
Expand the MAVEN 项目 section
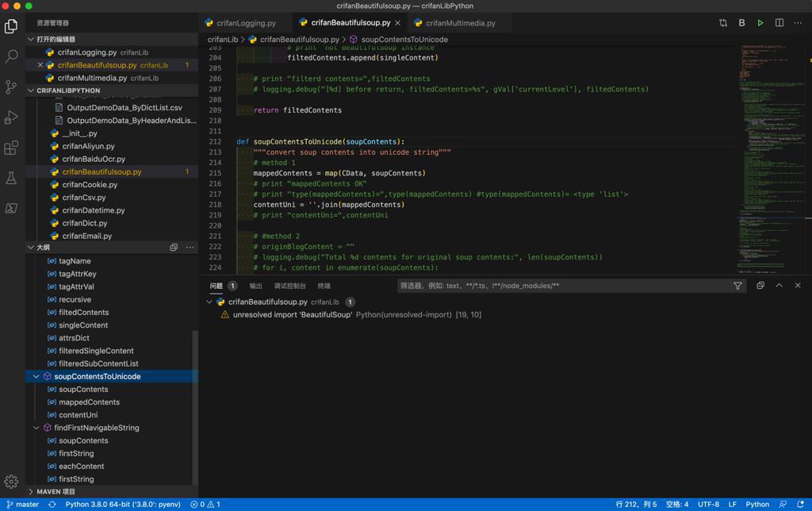tap(32, 492)
